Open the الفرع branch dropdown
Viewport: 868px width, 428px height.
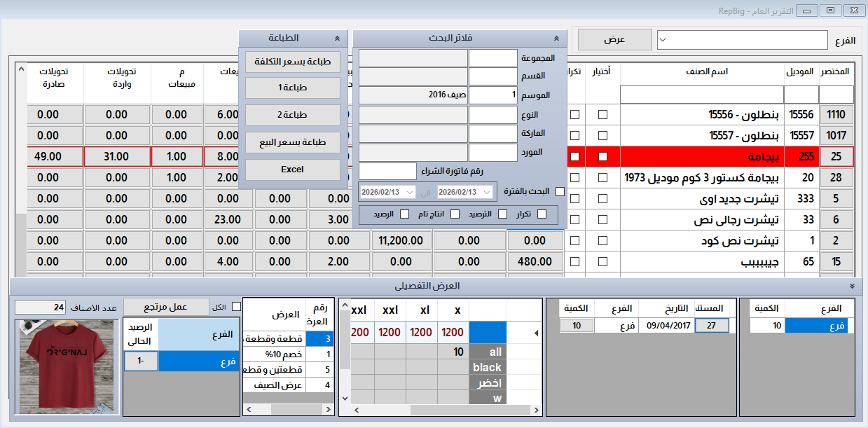click(664, 40)
